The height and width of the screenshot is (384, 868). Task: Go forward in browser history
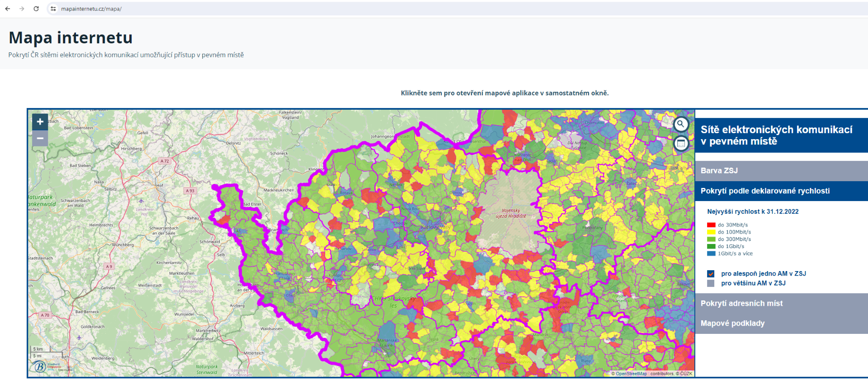(22, 9)
